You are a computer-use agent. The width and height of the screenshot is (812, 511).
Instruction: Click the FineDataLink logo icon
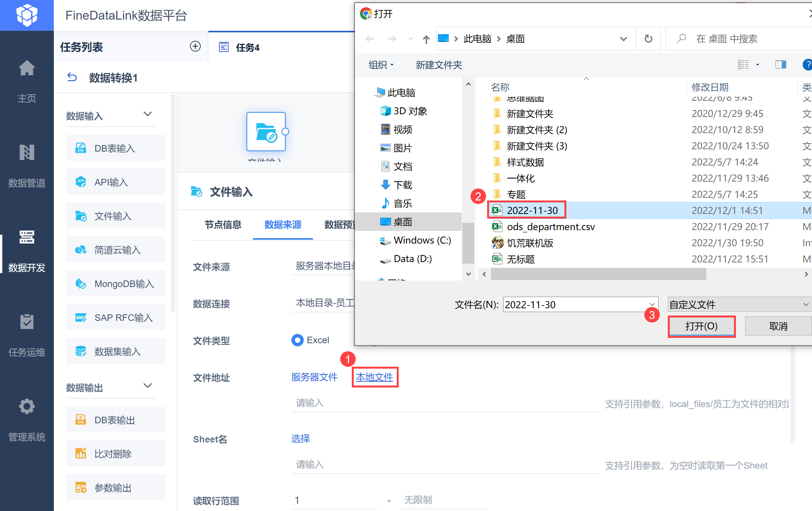coord(27,15)
